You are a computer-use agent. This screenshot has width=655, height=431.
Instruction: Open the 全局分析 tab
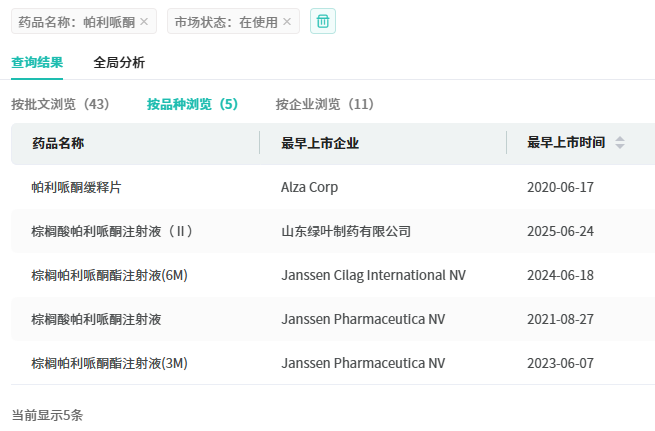(119, 62)
